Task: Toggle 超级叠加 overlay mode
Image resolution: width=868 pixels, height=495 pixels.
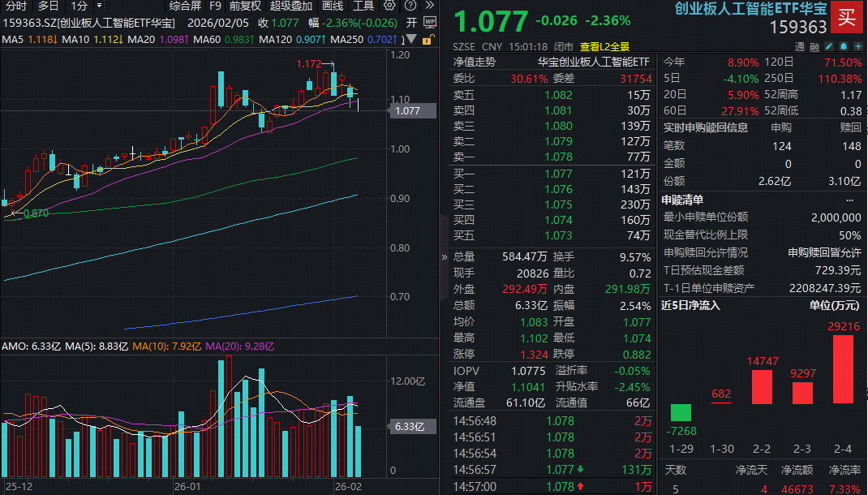Action: (291, 6)
